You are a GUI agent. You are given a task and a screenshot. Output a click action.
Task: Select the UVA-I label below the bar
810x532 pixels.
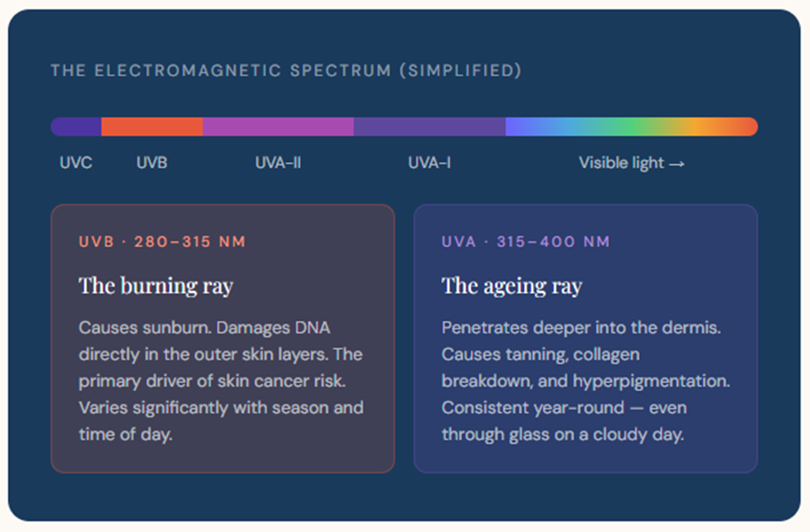click(x=429, y=162)
